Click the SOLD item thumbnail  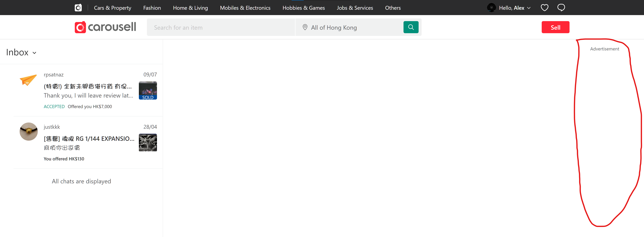(x=148, y=90)
